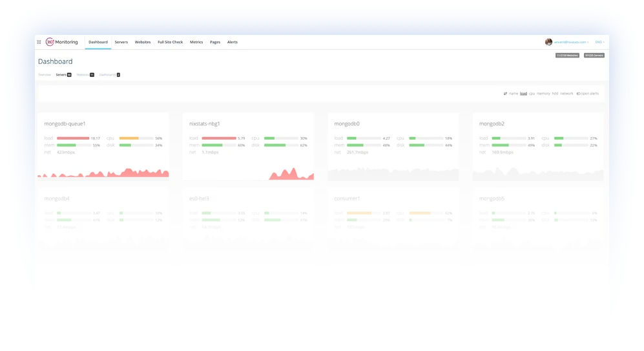Open the Alerts navigation item
Image resolution: width=644 pixels, height=351 pixels.
click(x=233, y=42)
